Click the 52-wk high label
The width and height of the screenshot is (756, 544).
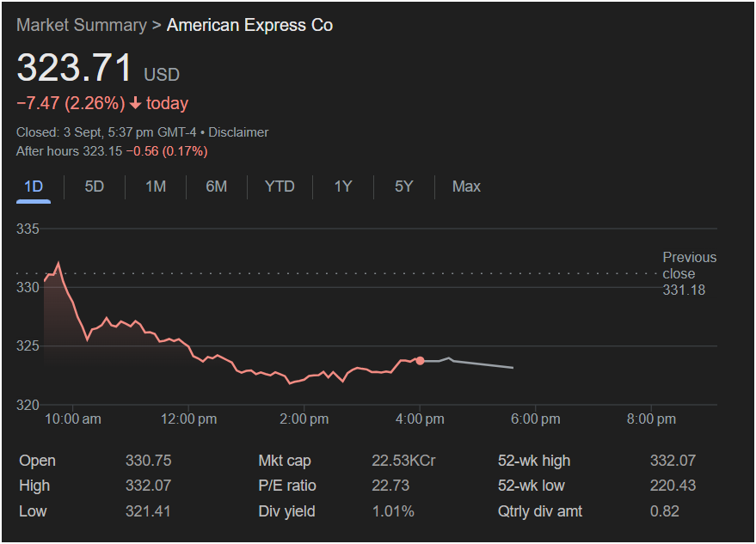tap(534, 461)
